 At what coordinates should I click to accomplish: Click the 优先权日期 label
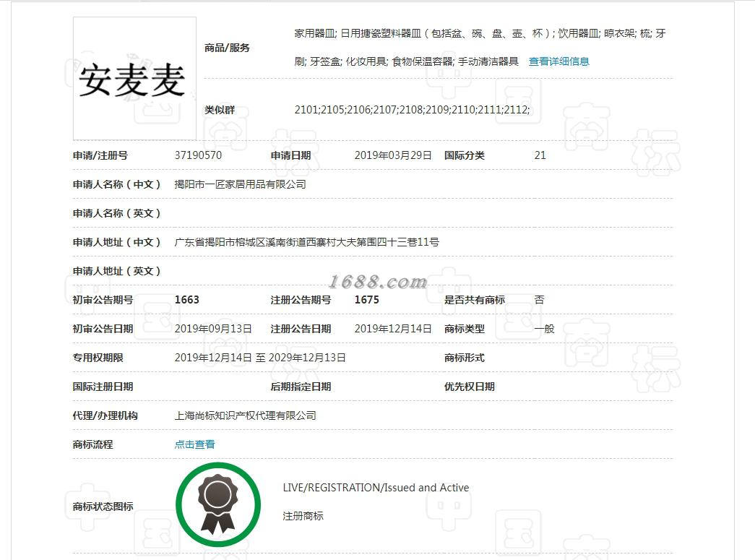(x=470, y=387)
